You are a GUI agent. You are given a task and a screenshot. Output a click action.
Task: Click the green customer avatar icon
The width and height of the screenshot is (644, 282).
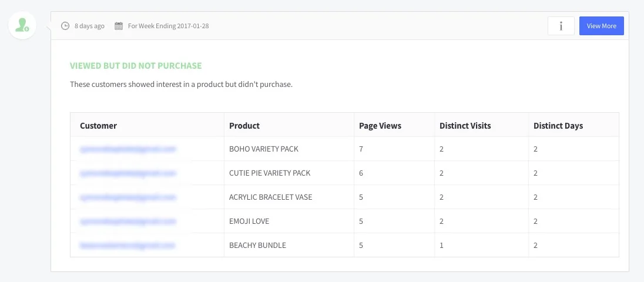coord(22,25)
